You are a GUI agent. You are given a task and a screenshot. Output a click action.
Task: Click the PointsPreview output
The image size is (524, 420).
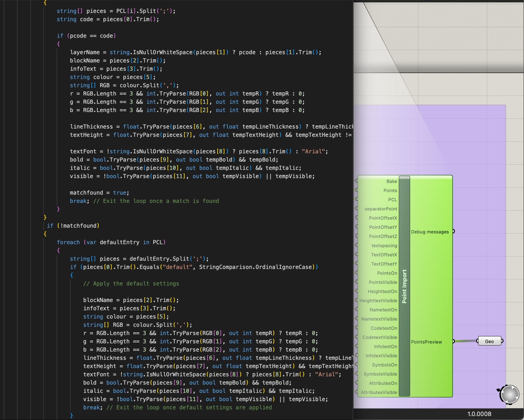coord(427,342)
